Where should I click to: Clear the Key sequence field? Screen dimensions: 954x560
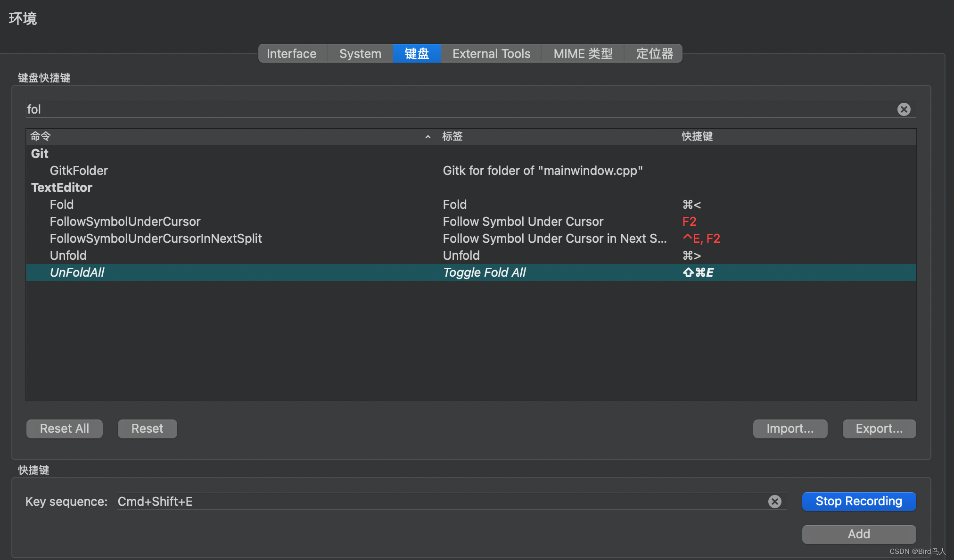(x=774, y=502)
